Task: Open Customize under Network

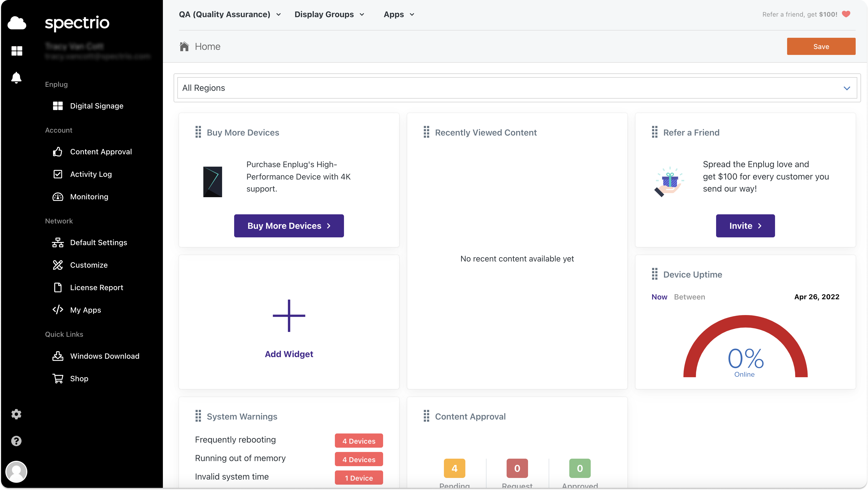Action: [x=89, y=265]
